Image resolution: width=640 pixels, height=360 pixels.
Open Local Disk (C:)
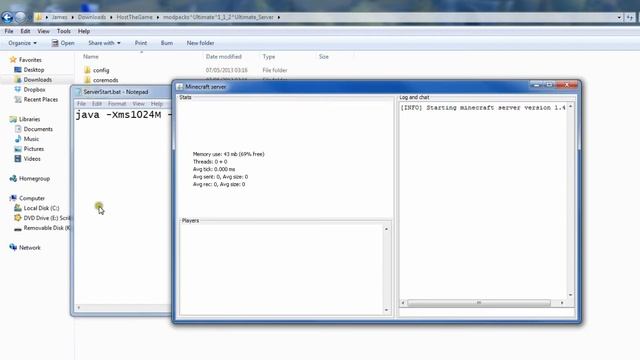point(41,208)
